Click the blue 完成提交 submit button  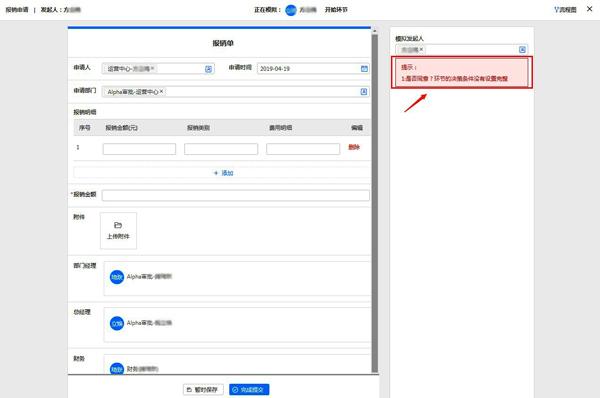click(x=249, y=390)
